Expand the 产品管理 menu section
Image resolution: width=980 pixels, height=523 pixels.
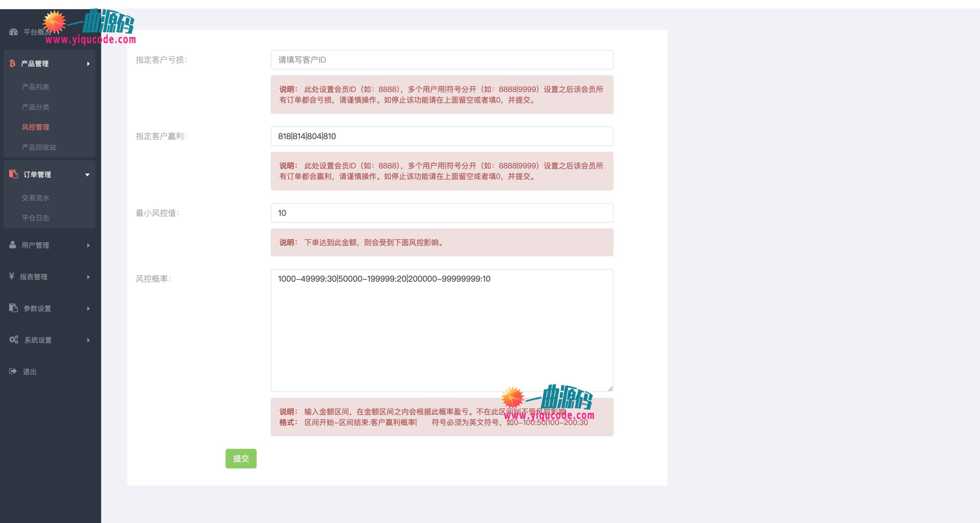[35, 64]
